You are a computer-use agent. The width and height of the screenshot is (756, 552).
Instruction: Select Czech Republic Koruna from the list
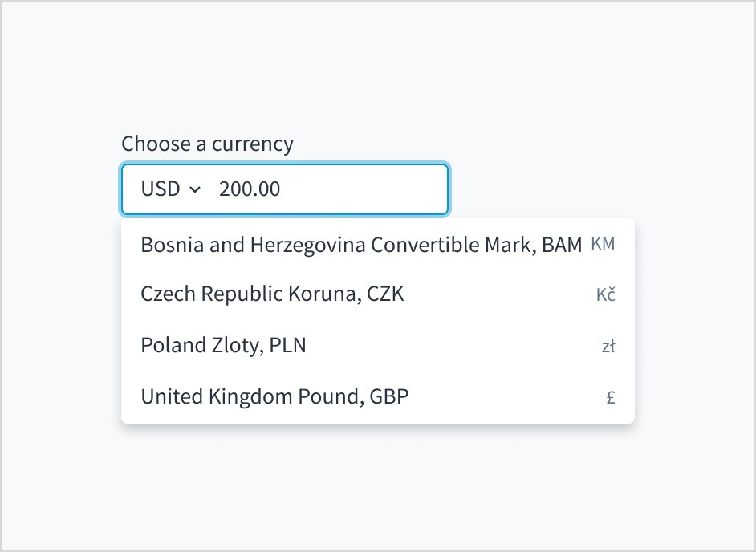coord(273,294)
